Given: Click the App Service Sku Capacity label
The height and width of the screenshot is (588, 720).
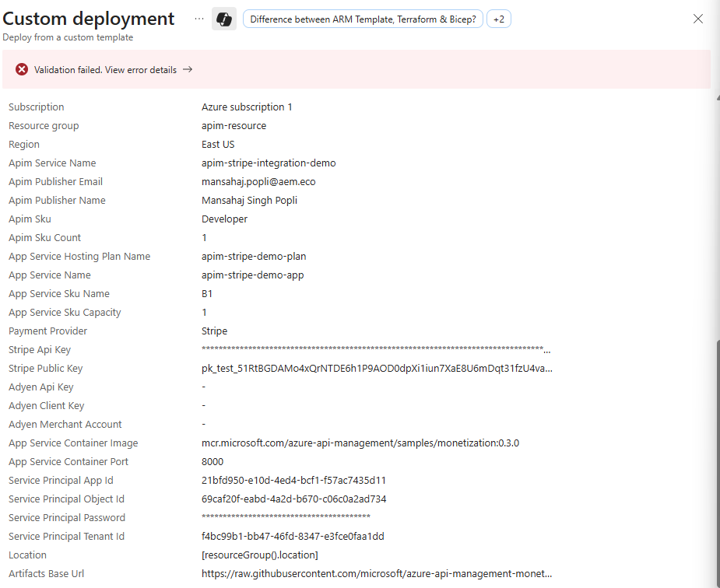Looking at the screenshot, I should pos(65,313).
